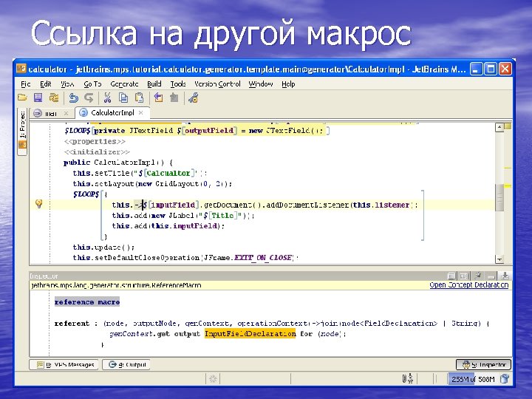
Task: Click the outputField macro in code
Action: click(x=209, y=131)
